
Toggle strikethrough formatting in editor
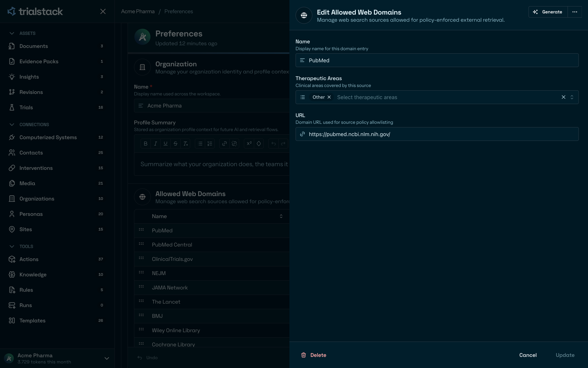point(176,144)
